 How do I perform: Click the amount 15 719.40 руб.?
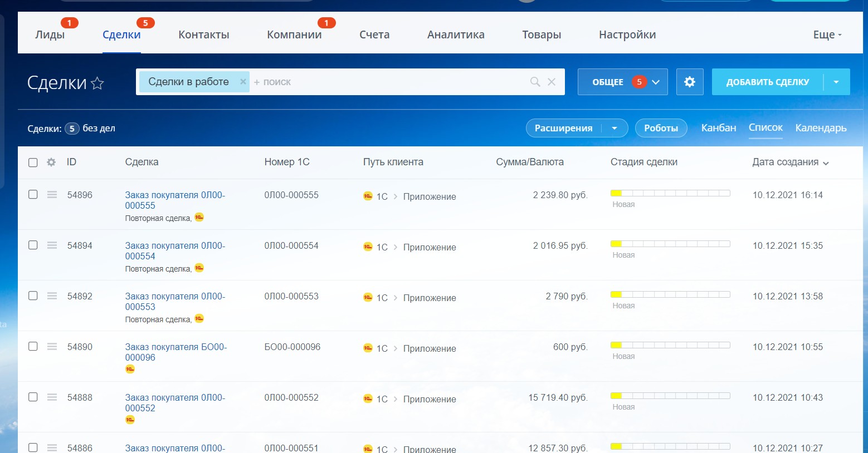558,397
